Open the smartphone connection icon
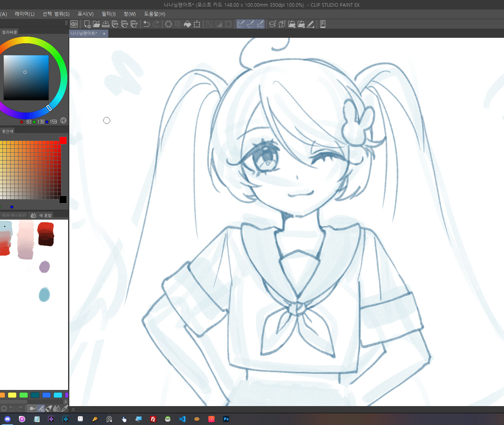504x425 pixels. [322, 24]
